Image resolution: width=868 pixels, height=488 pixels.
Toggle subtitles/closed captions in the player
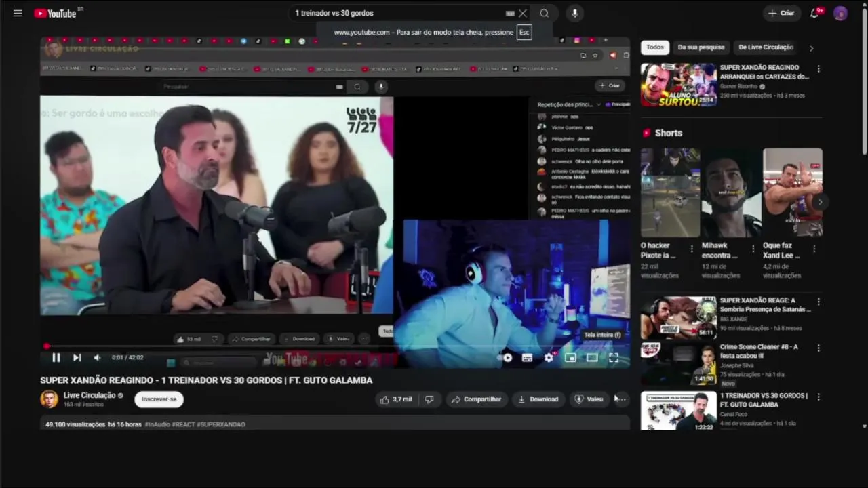[x=527, y=357]
